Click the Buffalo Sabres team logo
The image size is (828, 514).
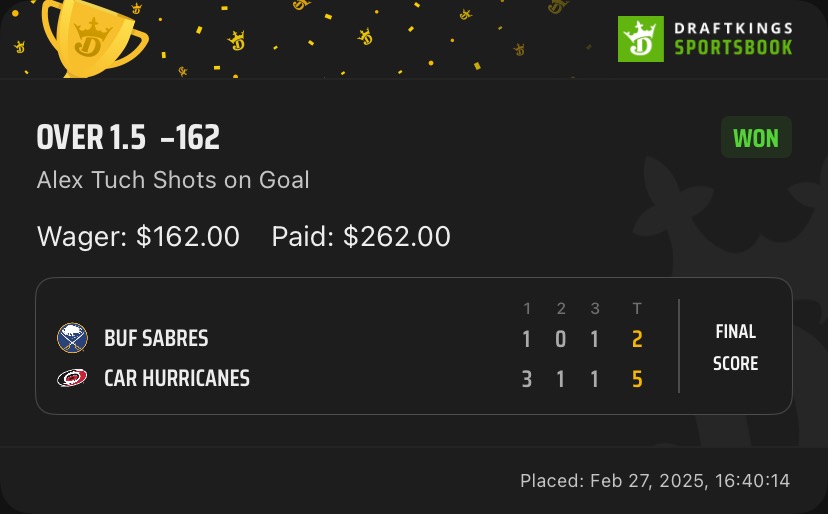(x=72, y=338)
